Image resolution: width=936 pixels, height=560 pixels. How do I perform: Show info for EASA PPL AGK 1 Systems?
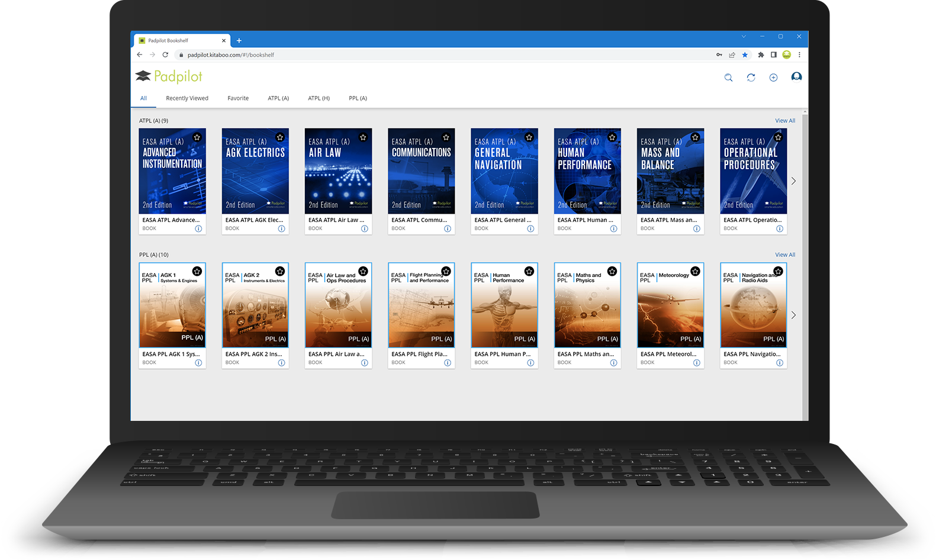coord(198,363)
